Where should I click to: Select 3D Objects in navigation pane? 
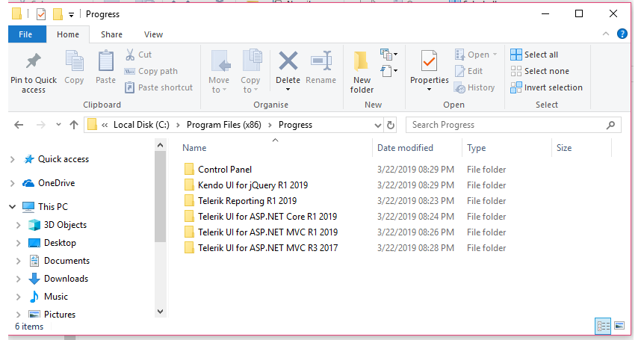(x=65, y=225)
